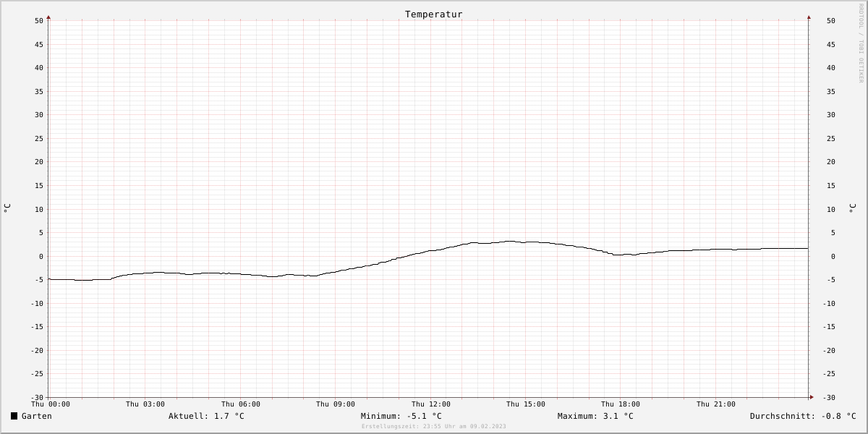Click the Durchschnitt: -0.8 °C value
The height and width of the screenshot is (434, 868).
tap(803, 416)
